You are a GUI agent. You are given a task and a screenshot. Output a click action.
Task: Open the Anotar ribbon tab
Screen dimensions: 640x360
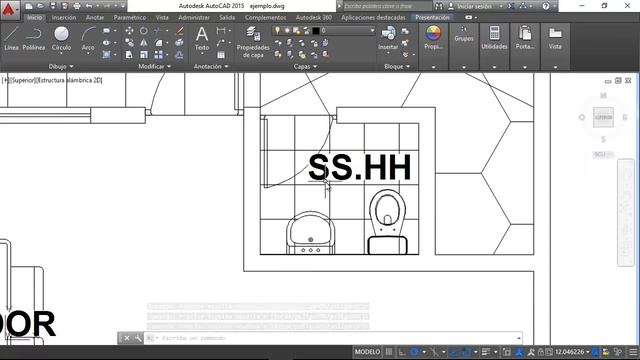(95, 18)
